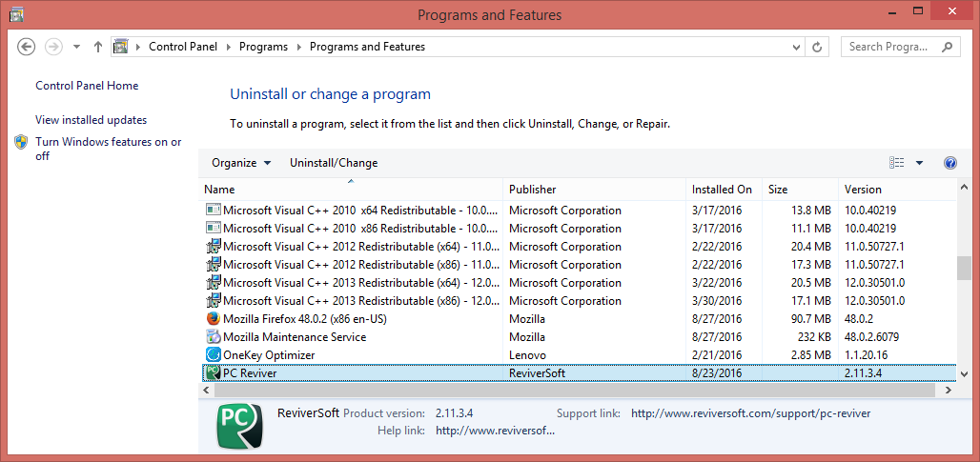Image resolution: width=980 pixels, height=462 pixels.
Task: Click the vertical scrollbar thumb
Action: (x=963, y=268)
